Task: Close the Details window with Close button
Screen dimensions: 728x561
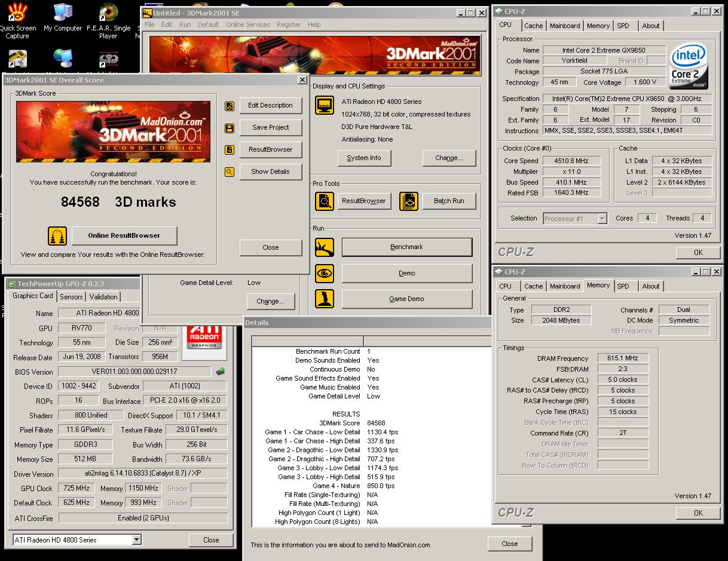Action: click(x=510, y=544)
